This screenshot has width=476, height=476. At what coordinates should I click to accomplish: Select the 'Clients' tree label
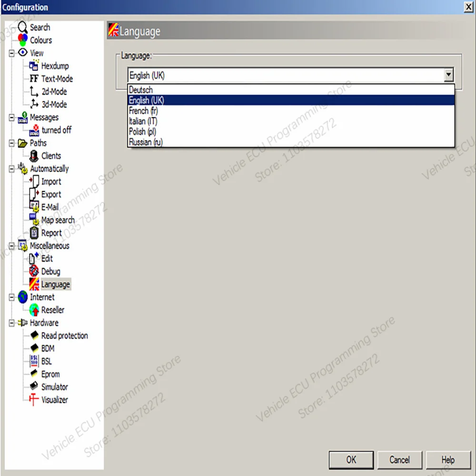pos(51,156)
